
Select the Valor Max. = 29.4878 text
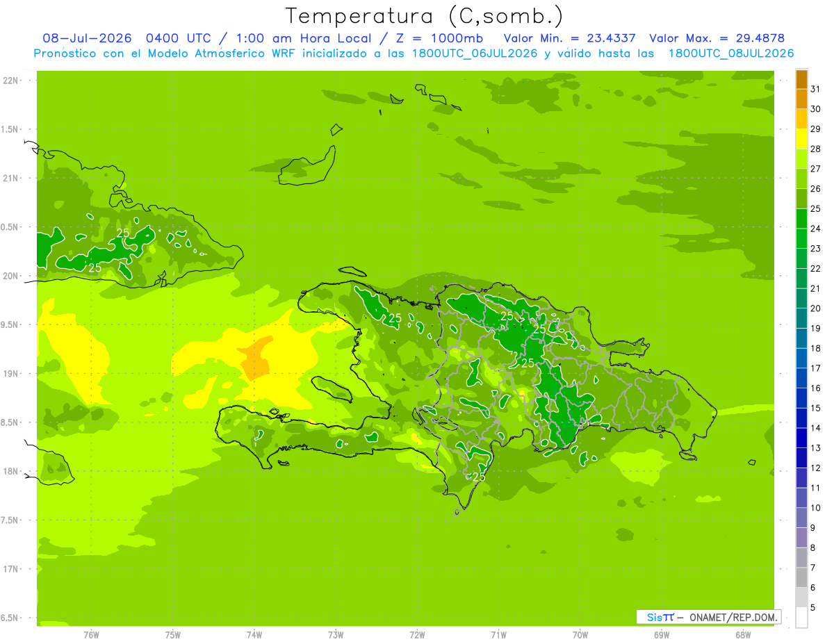(x=717, y=38)
